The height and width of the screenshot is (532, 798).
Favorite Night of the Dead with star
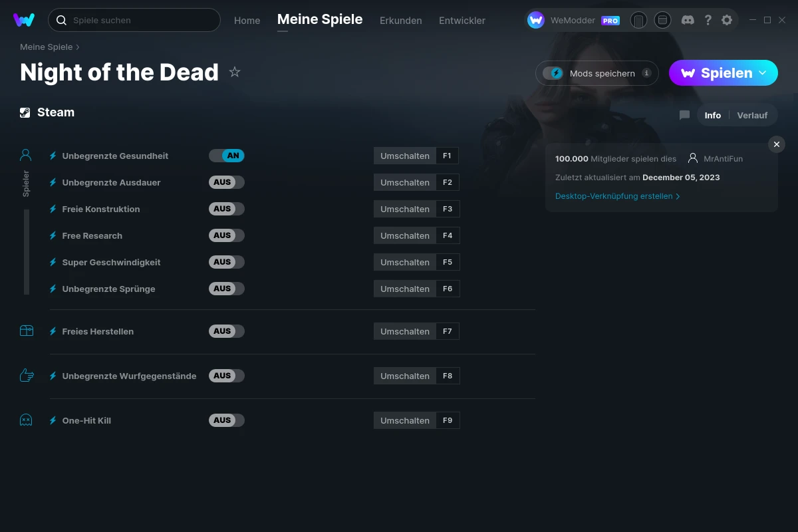point(235,72)
